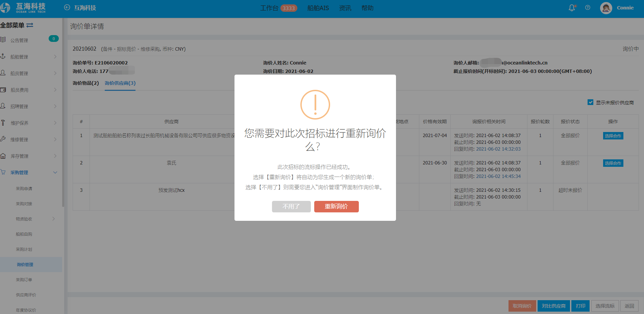Viewport: 644px width, 314px height.
Task: Expand the 库存管理 menu chevron
Action: (55, 156)
